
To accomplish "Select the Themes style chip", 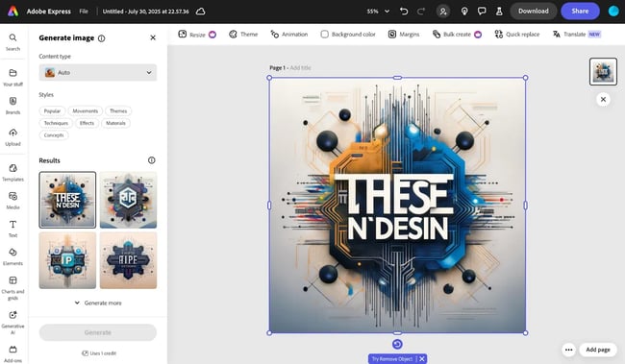I will point(118,110).
